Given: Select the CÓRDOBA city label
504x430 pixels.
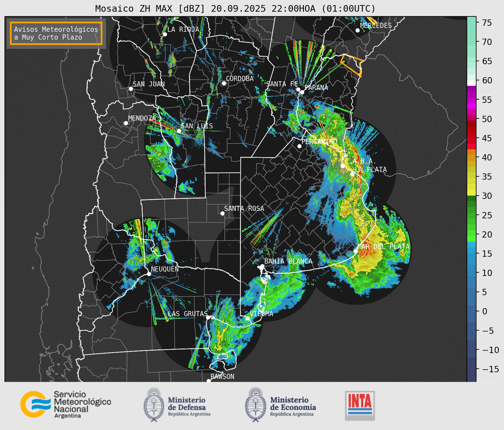Looking at the screenshot, I should [x=240, y=78].
